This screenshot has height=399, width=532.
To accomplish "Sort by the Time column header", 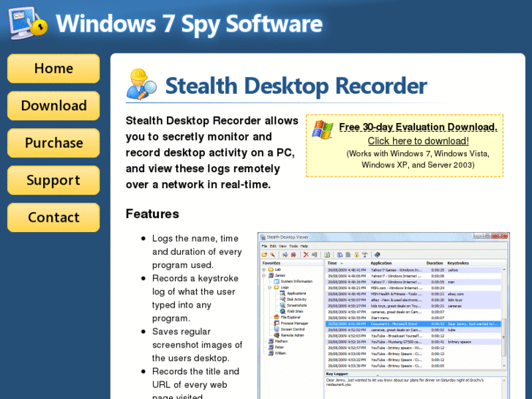I will pyautogui.click(x=347, y=263).
